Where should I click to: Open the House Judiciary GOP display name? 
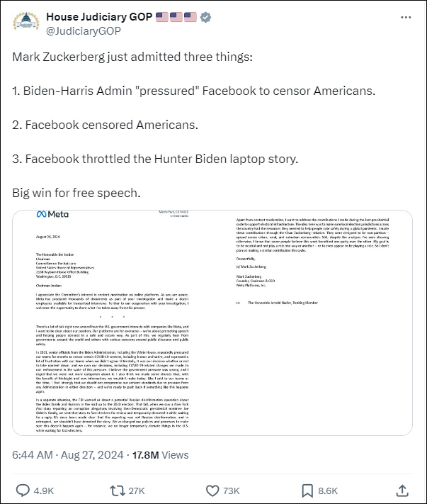coord(98,16)
